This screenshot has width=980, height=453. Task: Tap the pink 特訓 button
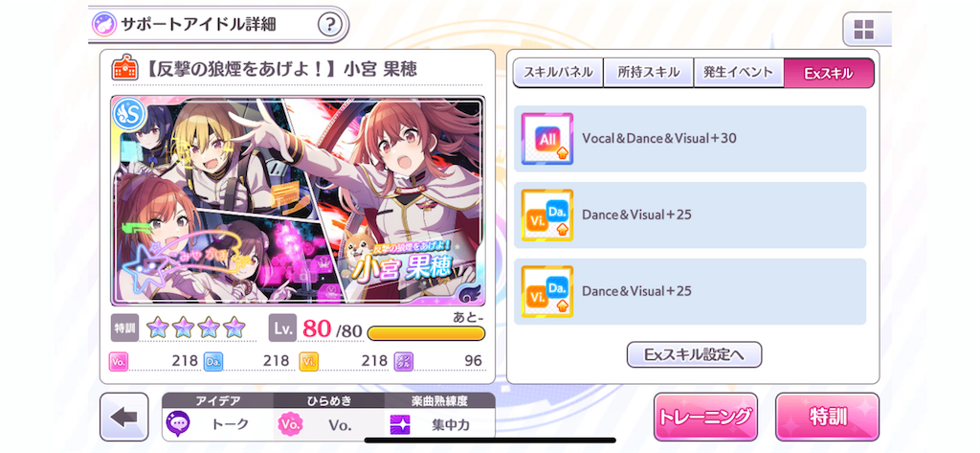tap(828, 417)
